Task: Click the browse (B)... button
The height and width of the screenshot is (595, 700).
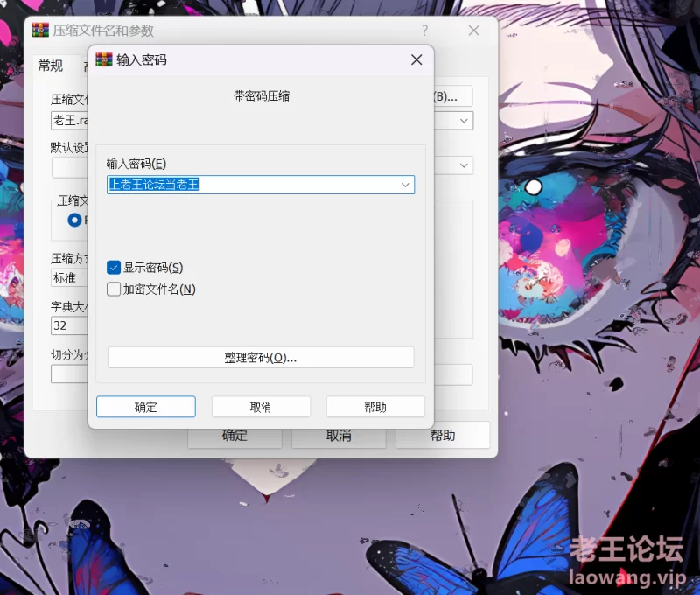Action: 452,96
